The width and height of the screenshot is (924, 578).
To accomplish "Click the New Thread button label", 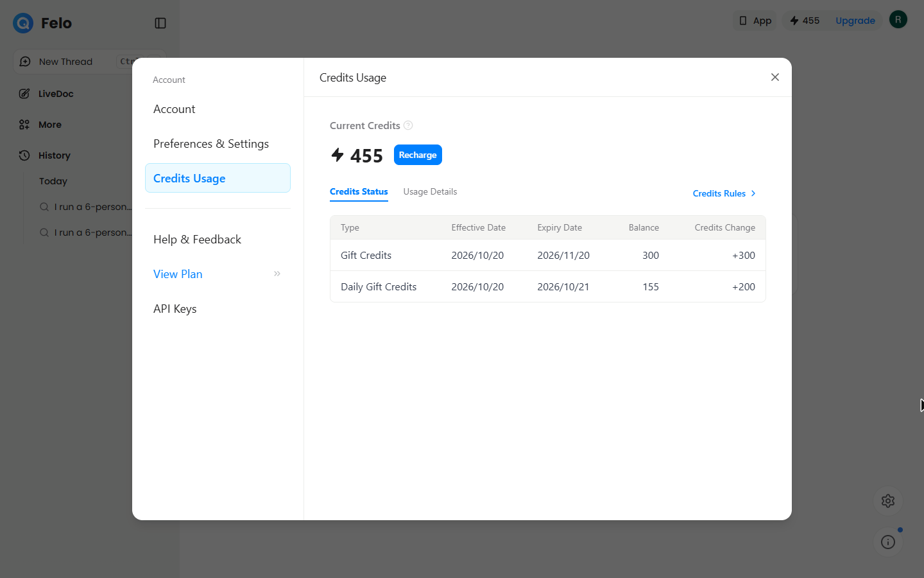I will 65,62.
